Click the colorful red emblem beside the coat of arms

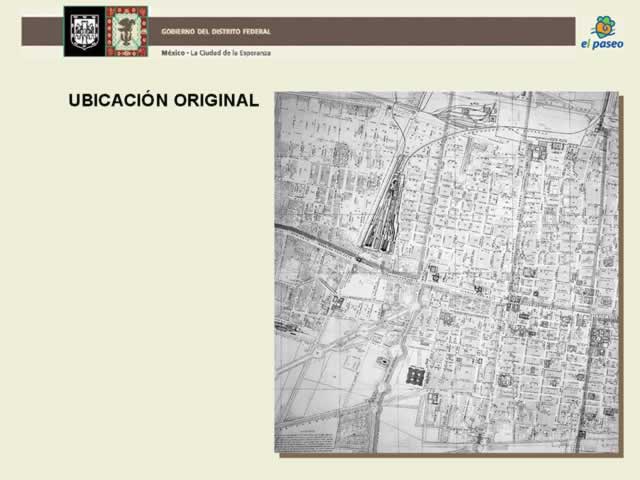(127, 31)
